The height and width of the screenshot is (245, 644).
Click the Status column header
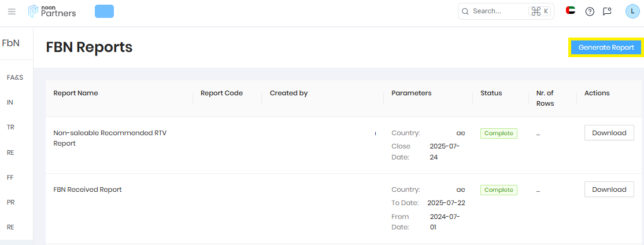491,93
